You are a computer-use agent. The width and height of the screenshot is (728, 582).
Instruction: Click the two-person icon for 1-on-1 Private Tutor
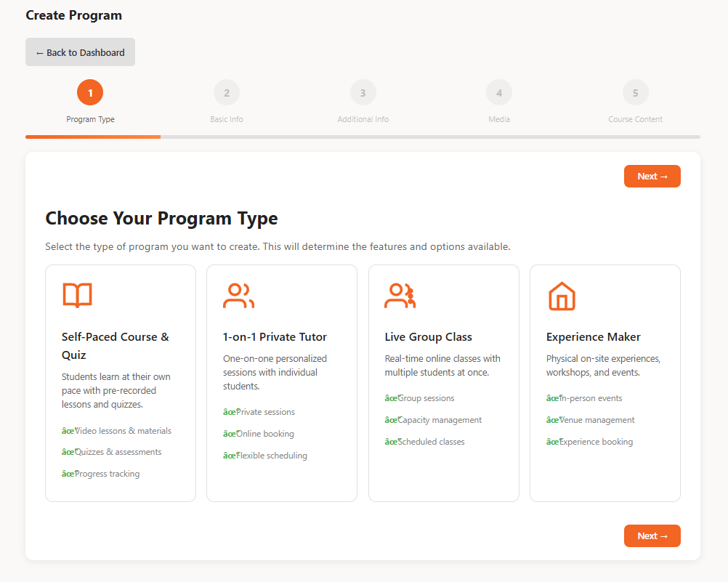(x=238, y=296)
